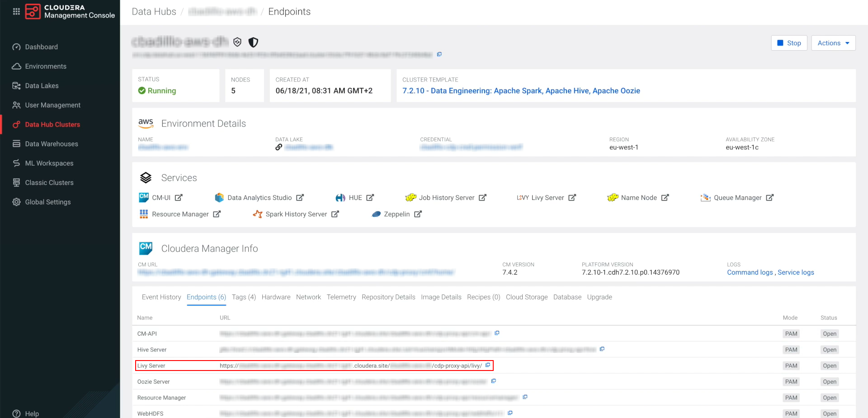The height and width of the screenshot is (418, 868).
Task: Open the Cloud Storage tab
Action: 527,297
